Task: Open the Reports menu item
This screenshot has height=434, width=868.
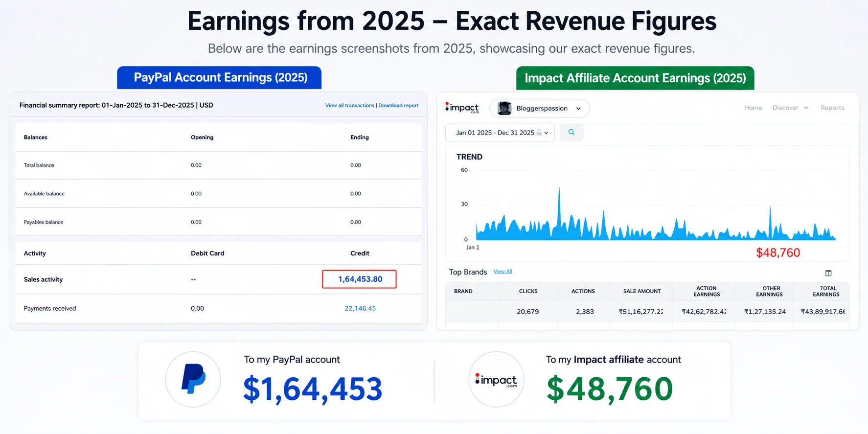Action: pos(832,108)
